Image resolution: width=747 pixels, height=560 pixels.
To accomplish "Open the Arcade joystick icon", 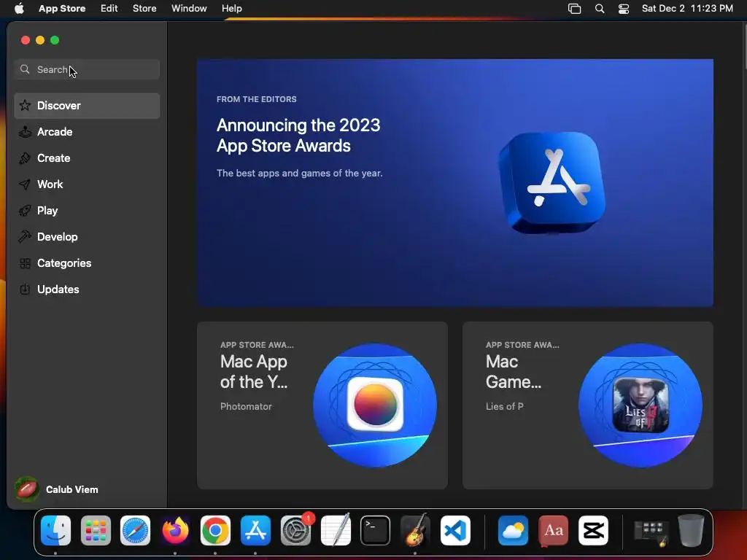I will [25, 132].
